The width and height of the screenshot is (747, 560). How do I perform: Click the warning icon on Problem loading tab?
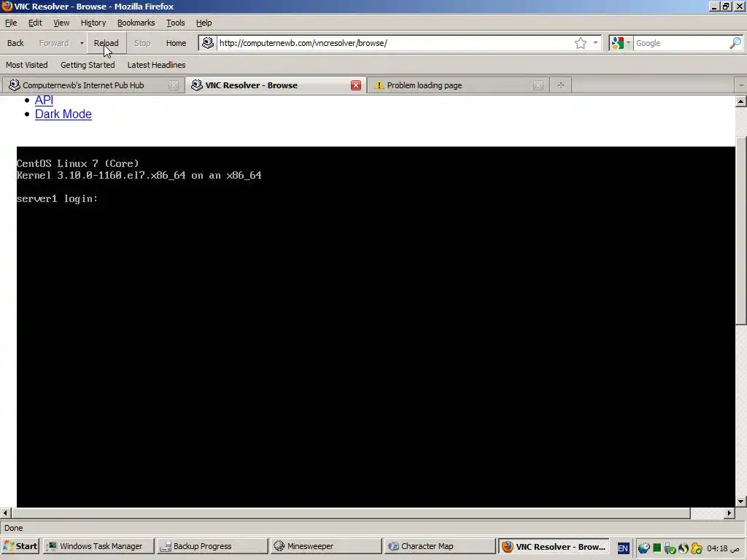point(379,85)
